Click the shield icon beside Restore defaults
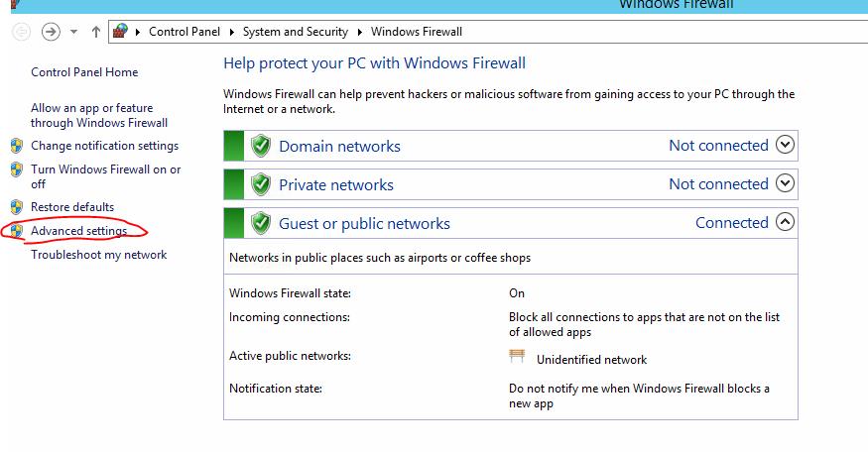868x452 pixels. [x=17, y=207]
